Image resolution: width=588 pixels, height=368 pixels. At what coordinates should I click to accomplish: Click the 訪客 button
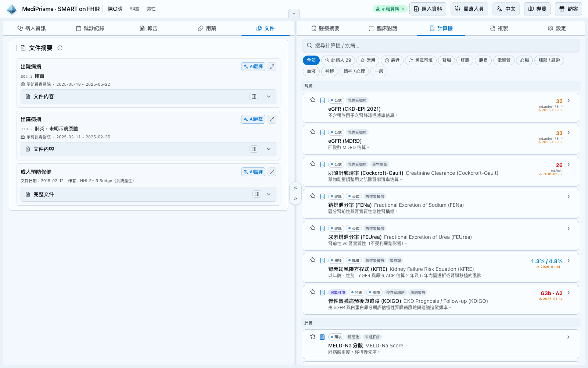(569, 9)
